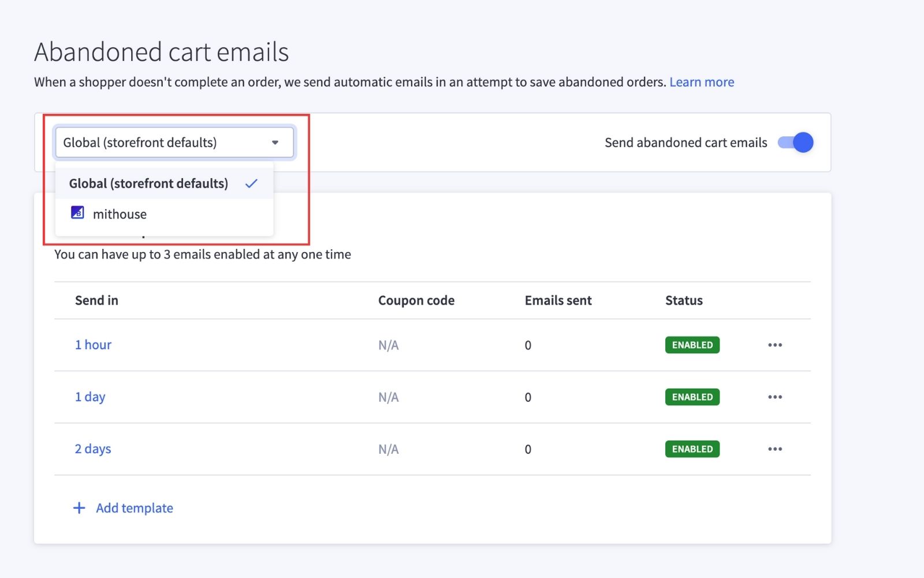
Task: Open the Learn more link
Action: tap(702, 82)
